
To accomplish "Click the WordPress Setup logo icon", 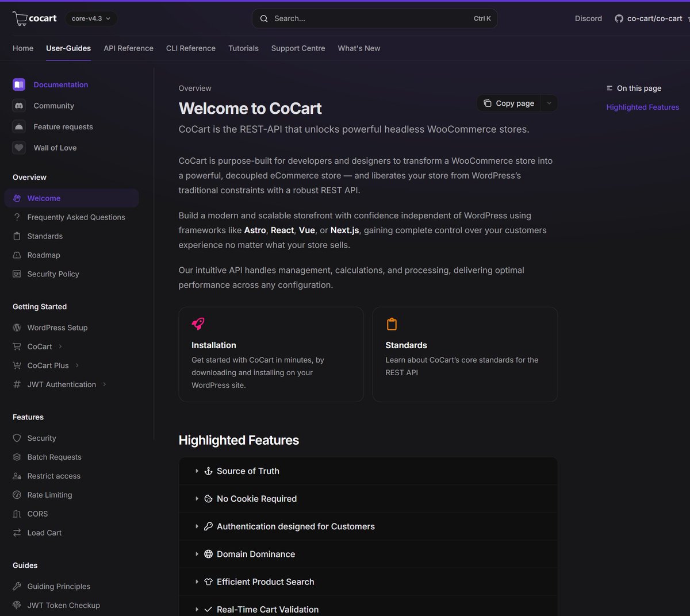I will pos(17,328).
